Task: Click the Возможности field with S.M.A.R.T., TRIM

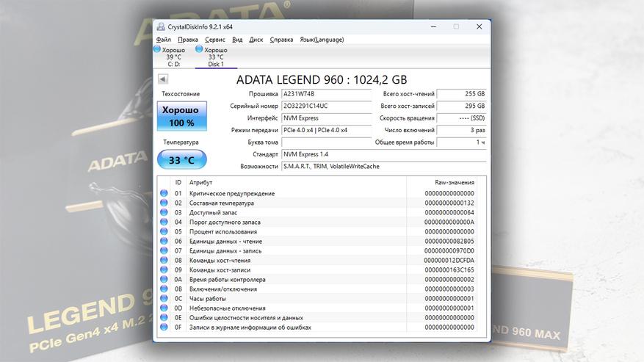Action: pyautogui.click(x=384, y=167)
